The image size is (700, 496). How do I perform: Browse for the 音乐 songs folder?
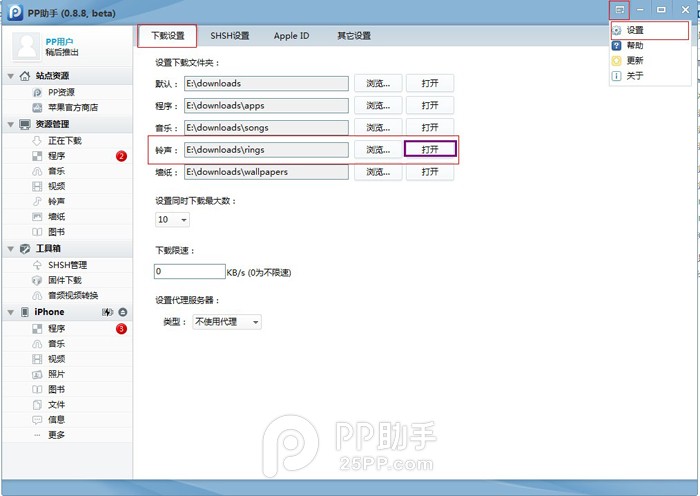click(x=378, y=128)
